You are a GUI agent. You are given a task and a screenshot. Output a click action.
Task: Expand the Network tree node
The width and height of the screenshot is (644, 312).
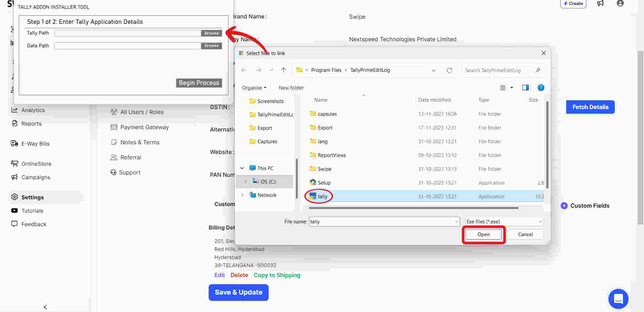[242, 195]
